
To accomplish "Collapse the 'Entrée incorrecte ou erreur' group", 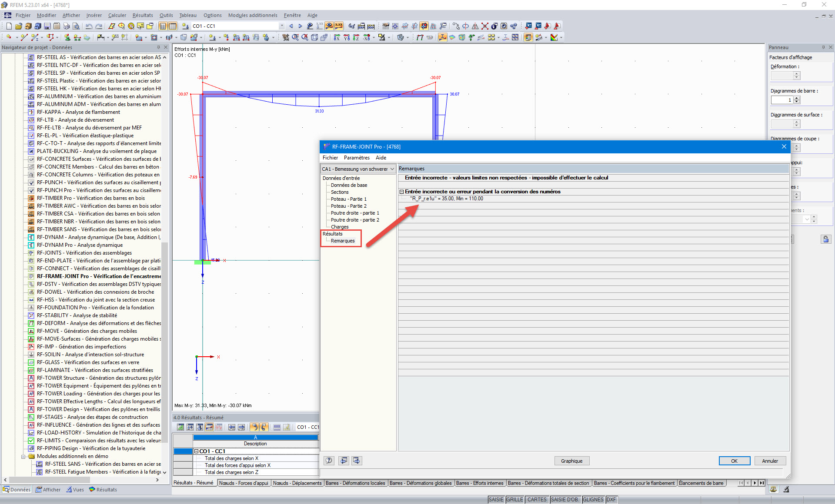I will pos(402,192).
